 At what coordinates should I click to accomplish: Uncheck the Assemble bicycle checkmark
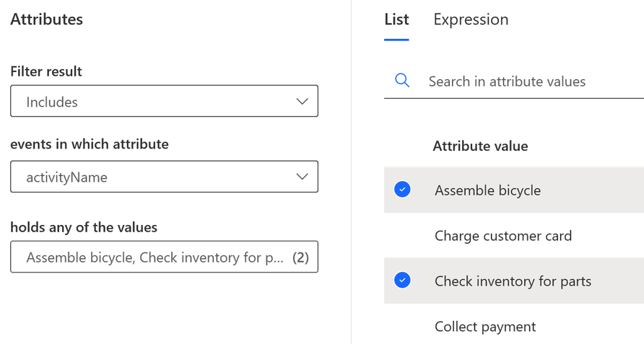pos(403,190)
